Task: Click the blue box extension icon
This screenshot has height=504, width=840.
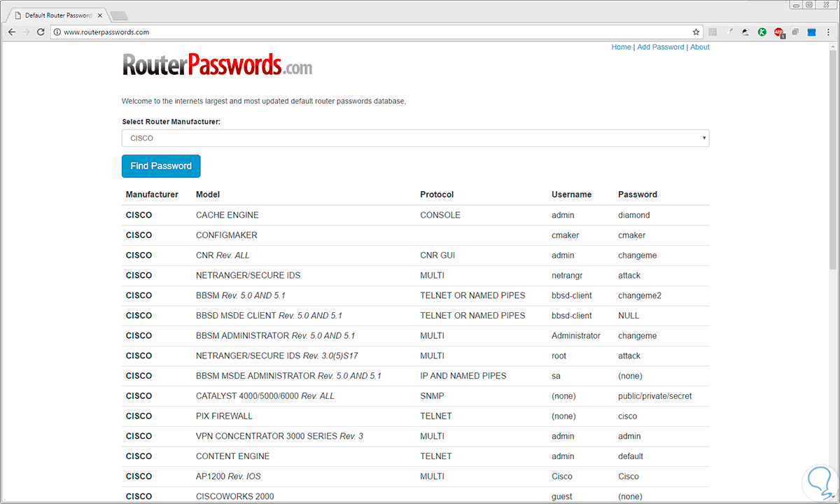Action: click(812, 32)
